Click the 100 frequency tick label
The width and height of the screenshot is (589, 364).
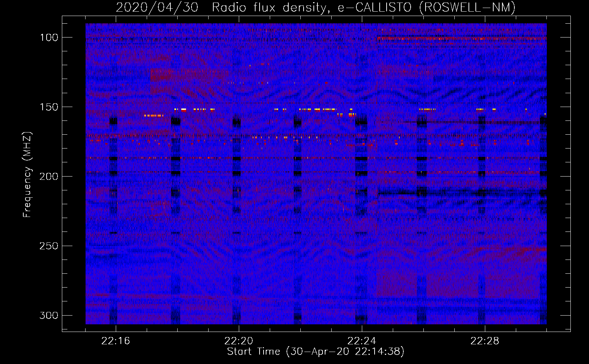pyautogui.click(x=49, y=37)
